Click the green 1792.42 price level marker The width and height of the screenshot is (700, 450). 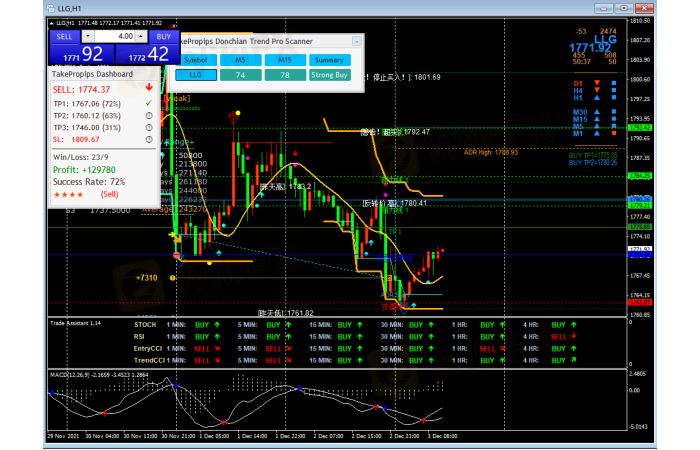point(639,128)
